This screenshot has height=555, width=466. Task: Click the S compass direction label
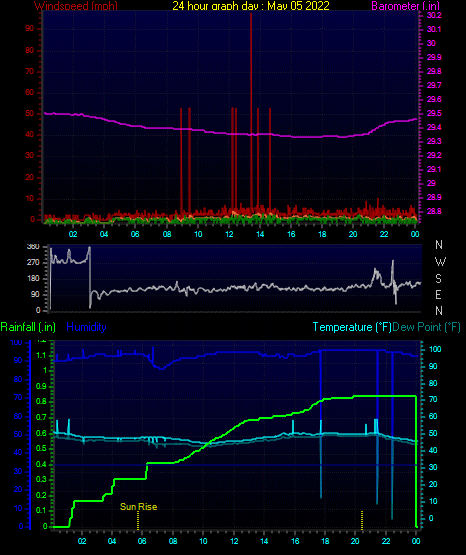point(438,279)
